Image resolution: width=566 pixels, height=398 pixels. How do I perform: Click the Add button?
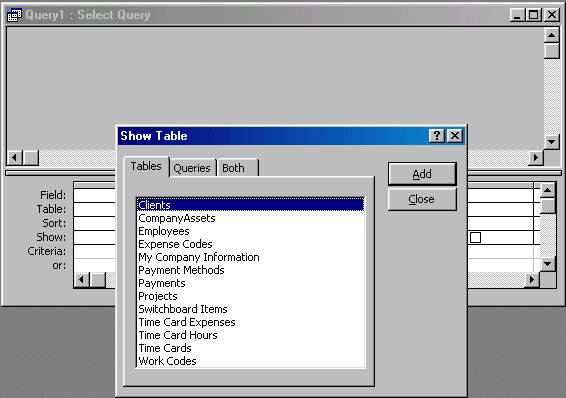click(422, 174)
